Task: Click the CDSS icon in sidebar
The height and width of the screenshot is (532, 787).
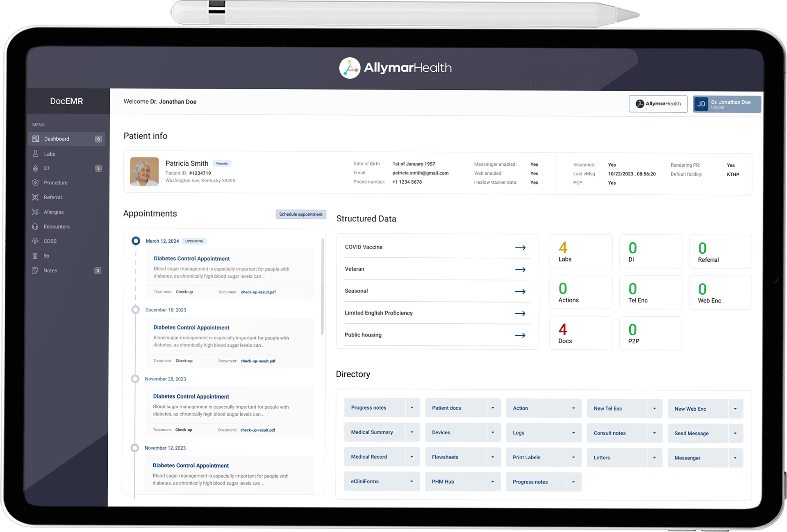Action: [x=35, y=241]
